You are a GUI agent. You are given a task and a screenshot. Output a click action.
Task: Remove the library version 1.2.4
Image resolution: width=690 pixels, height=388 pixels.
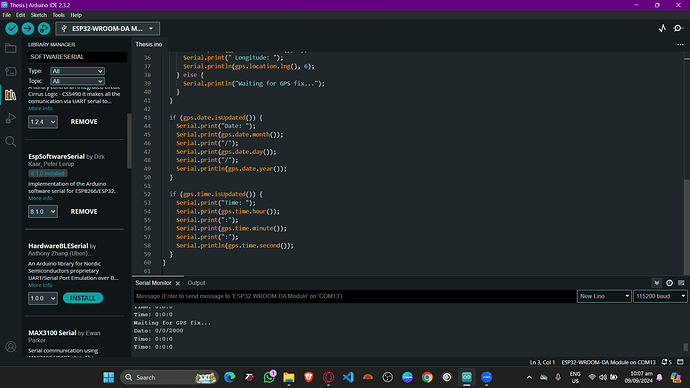coord(84,122)
